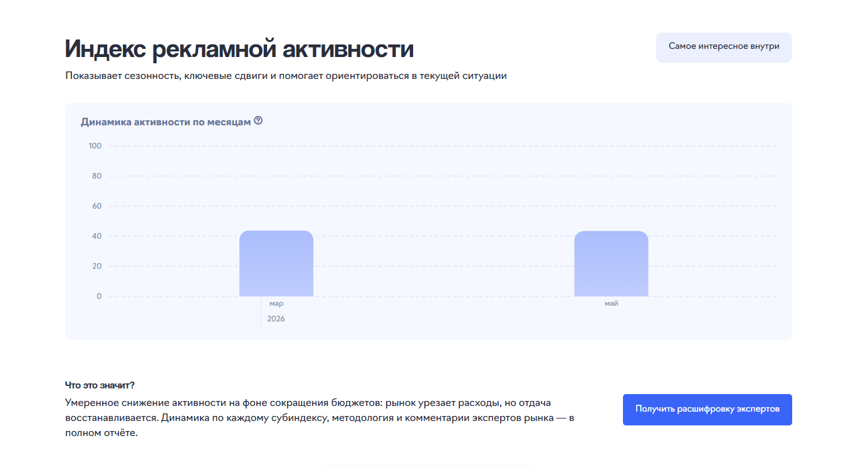Click the 'Индекс рекламной активности' heading
868x468 pixels.
point(239,49)
